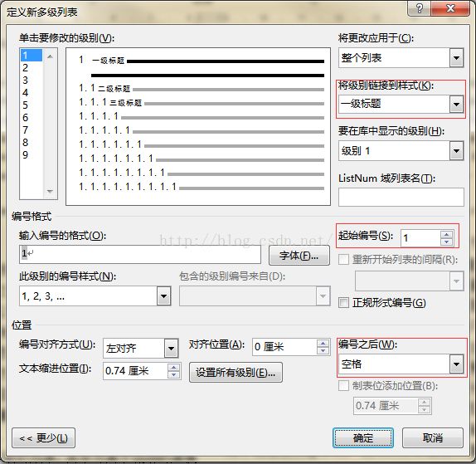Open the 将级别链接到样式 dropdown

[x=456, y=105]
